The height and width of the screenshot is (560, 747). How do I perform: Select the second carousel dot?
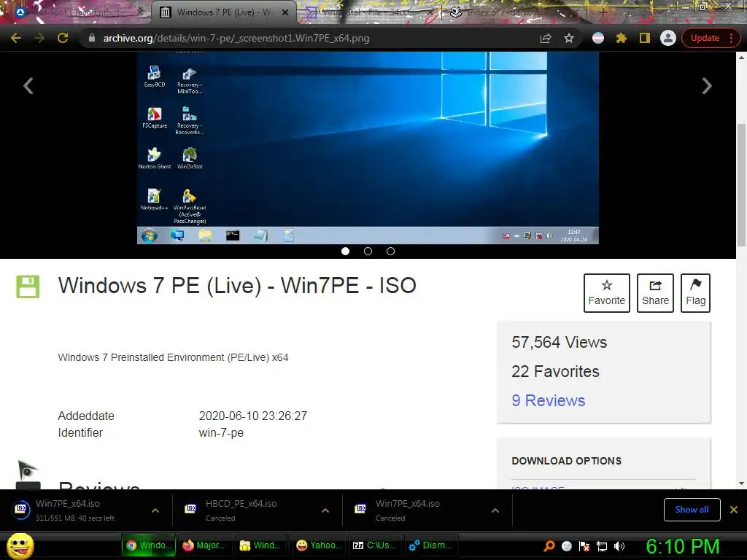pyautogui.click(x=368, y=251)
